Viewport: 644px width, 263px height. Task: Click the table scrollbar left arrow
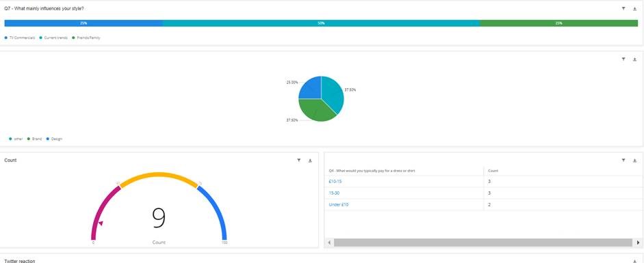329,243
